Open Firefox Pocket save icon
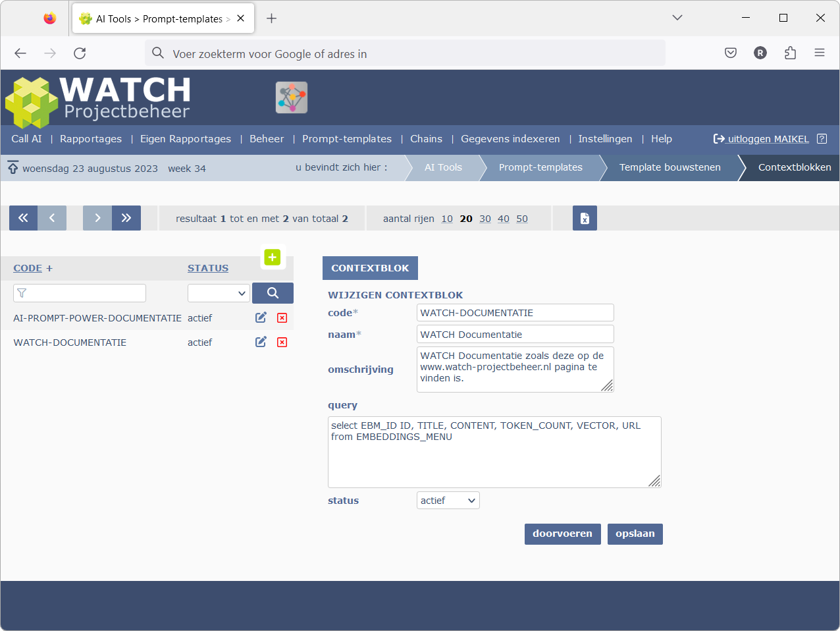 click(731, 53)
